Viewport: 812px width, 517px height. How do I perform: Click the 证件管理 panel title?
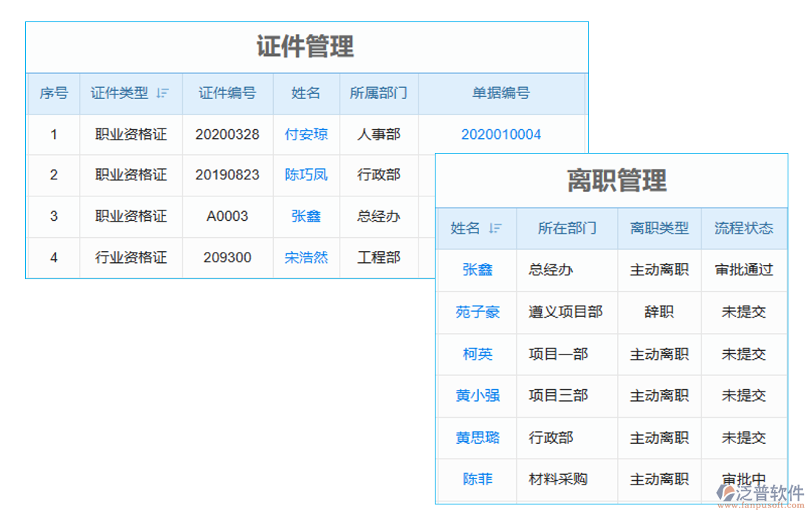click(x=307, y=46)
